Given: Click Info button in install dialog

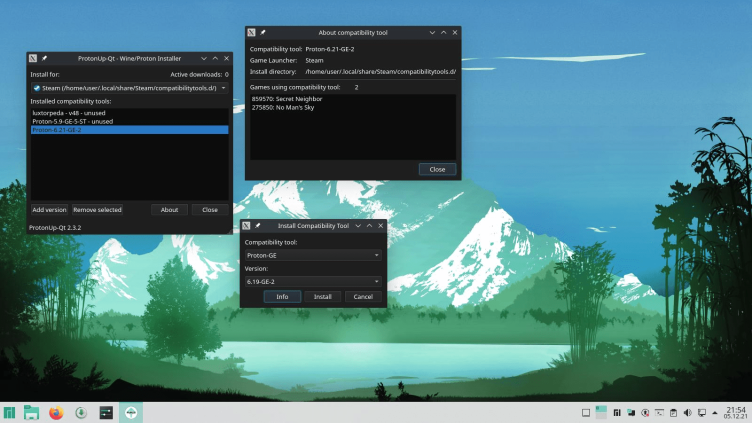Looking at the screenshot, I should pos(282,297).
